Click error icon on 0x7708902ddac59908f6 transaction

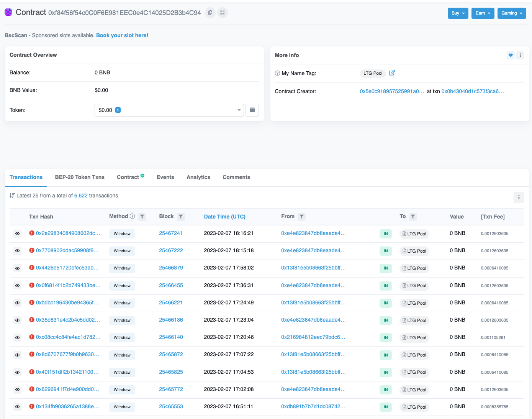point(32,250)
